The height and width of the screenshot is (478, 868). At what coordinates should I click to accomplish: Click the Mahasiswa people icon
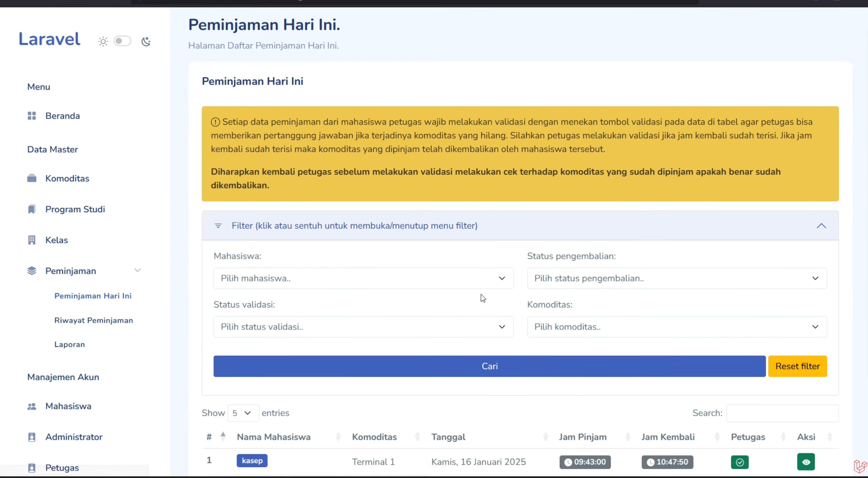pos(32,406)
